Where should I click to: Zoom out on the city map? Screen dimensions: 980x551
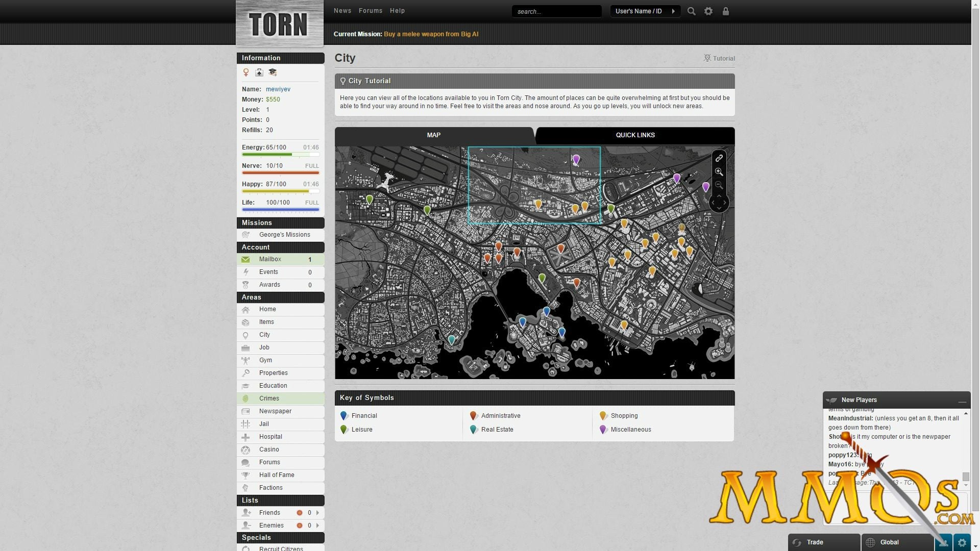click(719, 185)
